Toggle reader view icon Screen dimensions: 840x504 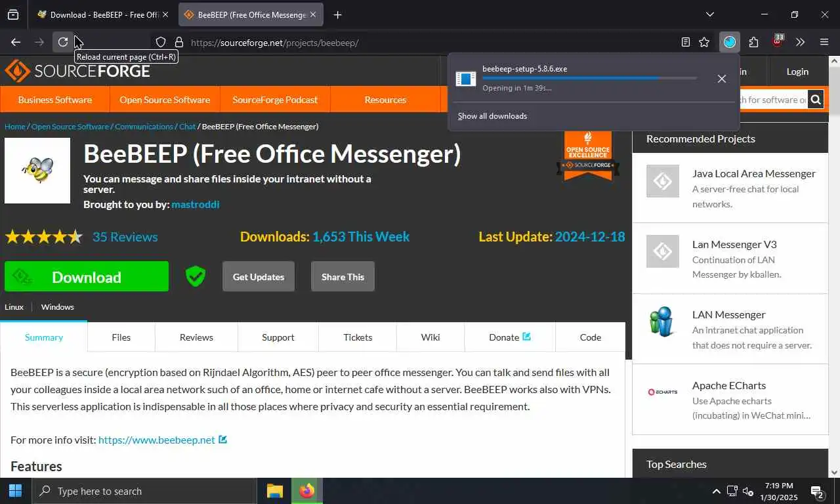(686, 42)
